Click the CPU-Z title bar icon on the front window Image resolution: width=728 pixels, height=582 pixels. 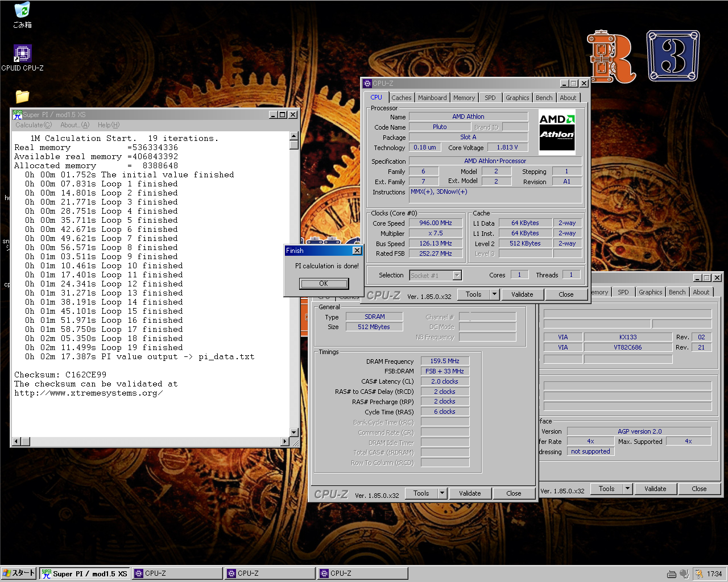[x=367, y=84]
